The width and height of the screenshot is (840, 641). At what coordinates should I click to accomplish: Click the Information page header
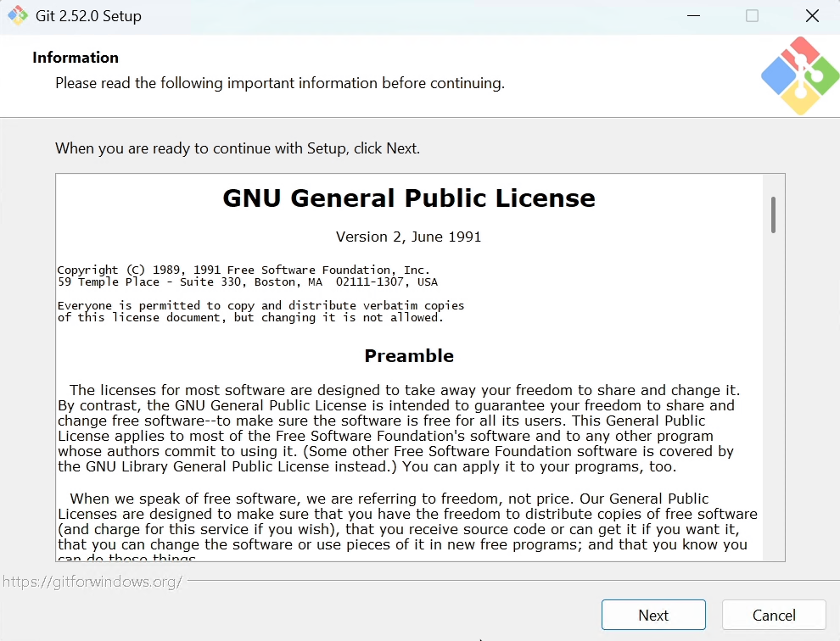76,57
